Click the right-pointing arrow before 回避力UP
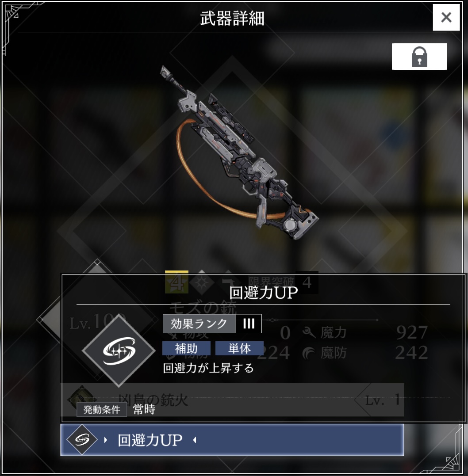 click(x=105, y=440)
